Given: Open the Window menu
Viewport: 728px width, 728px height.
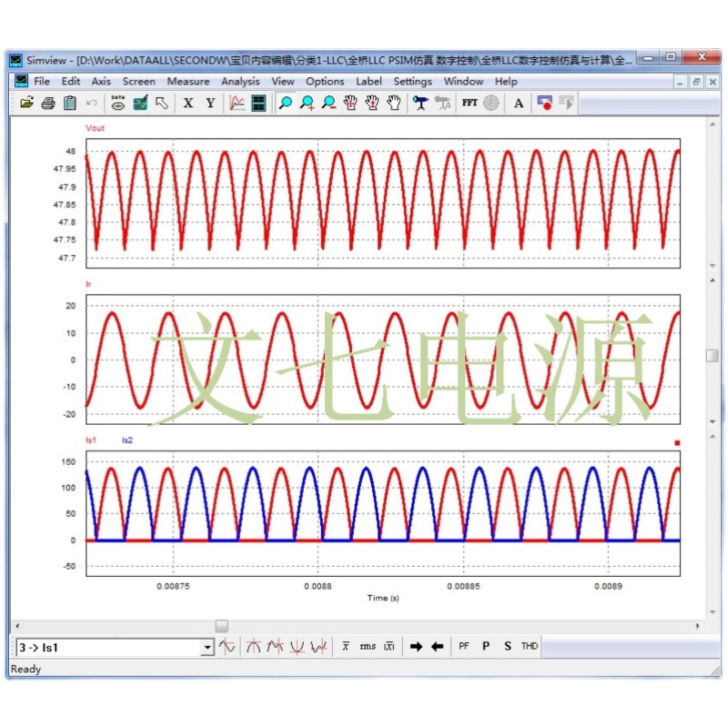Looking at the screenshot, I should tap(463, 81).
